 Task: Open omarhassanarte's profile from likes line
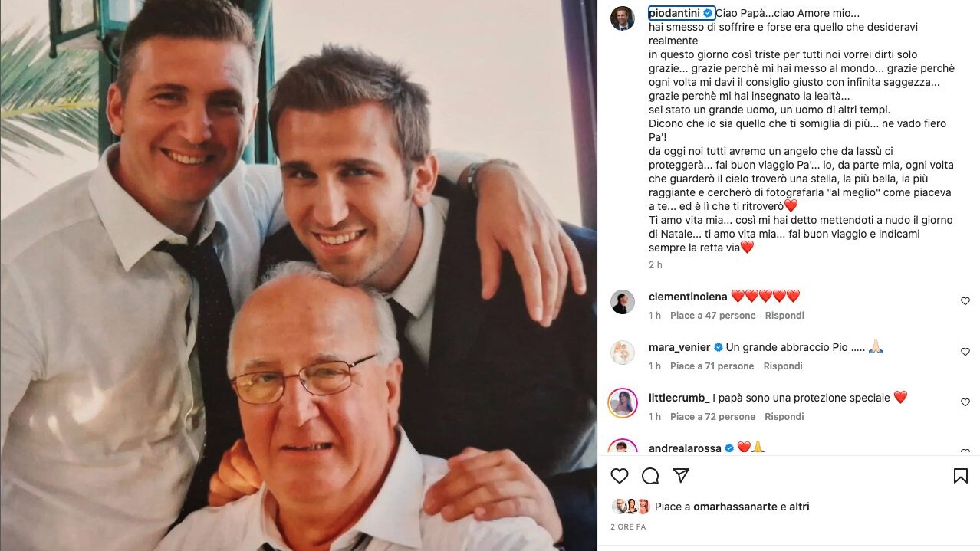(x=735, y=507)
